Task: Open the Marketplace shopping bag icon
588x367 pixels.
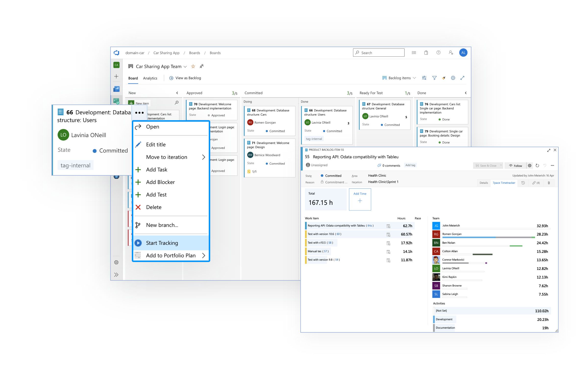Action: click(426, 53)
